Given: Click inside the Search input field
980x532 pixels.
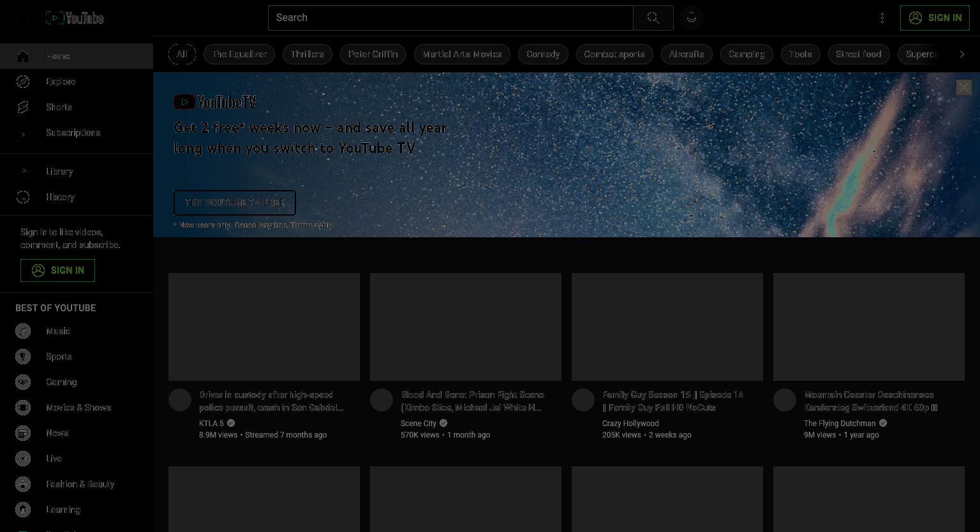Looking at the screenshot, I should [450, 18].
